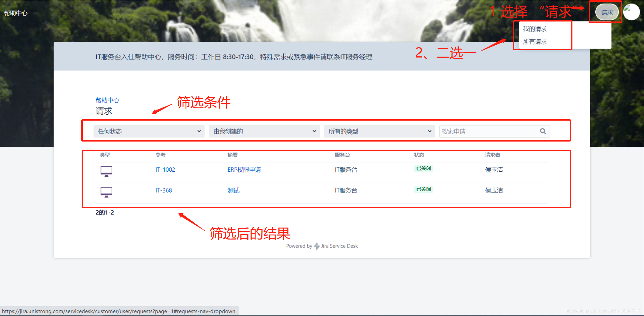Expand the 任何状态 status dropdown
This screenshot has width=644, height=316.
[x=149, y=131]
